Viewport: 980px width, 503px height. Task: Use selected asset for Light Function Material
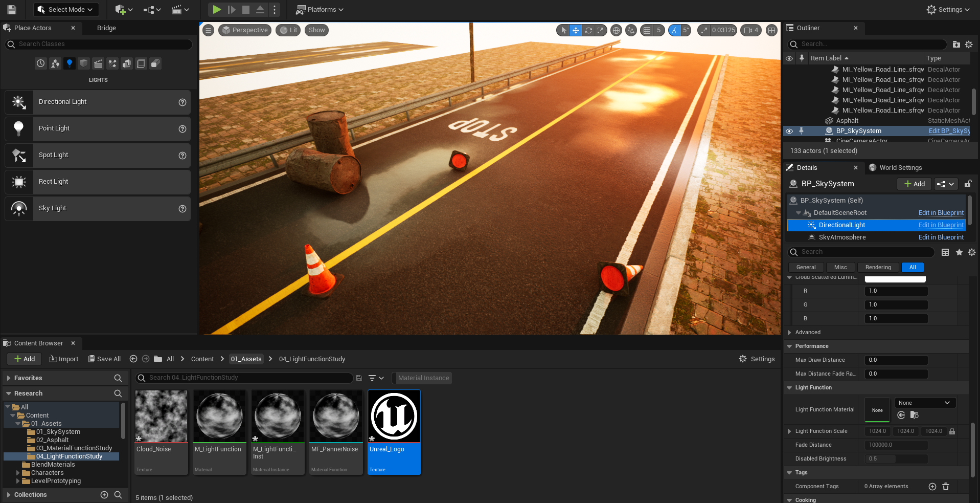(901, 415)
